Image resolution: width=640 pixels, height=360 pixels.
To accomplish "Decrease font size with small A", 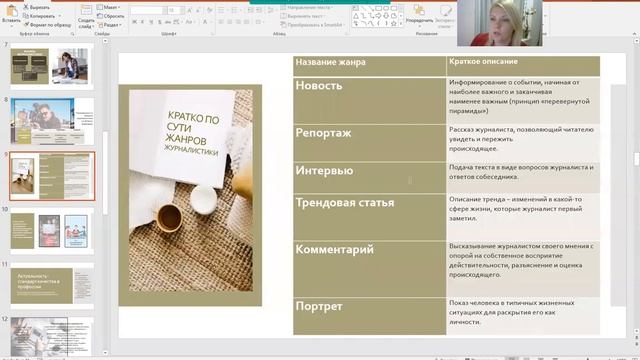I will tap(198, 10).
